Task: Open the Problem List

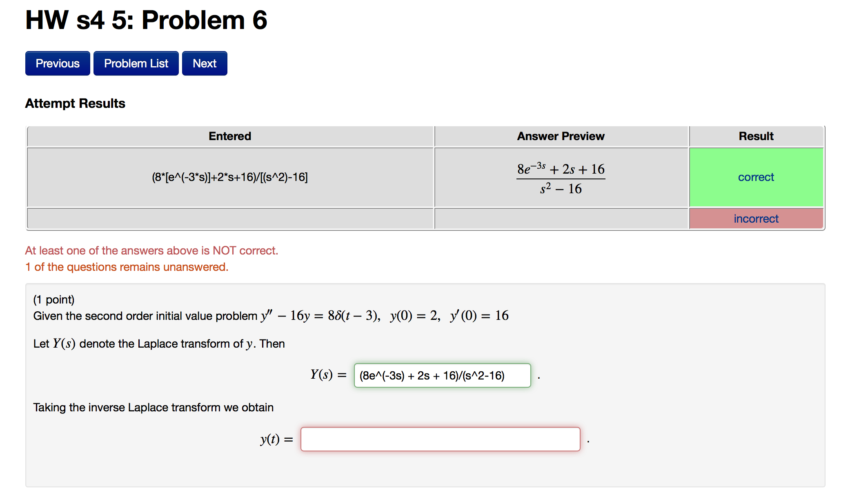Action: pyautogui.click(x=136, y=63)
